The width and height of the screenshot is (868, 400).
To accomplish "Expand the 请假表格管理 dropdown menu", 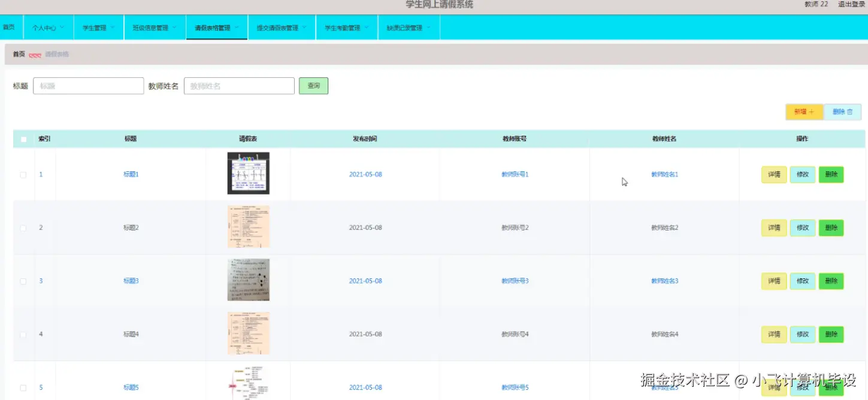I will click(217, 28).
